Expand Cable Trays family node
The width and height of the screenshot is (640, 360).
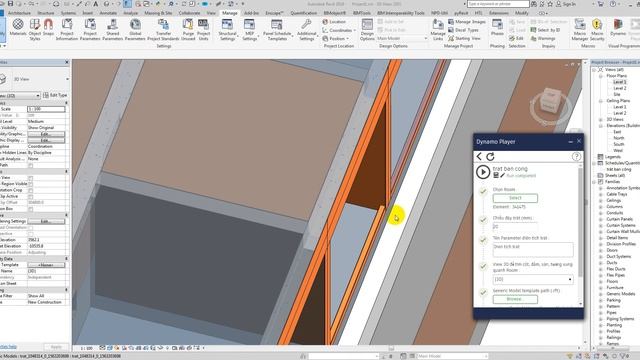(x=600, y=194)
